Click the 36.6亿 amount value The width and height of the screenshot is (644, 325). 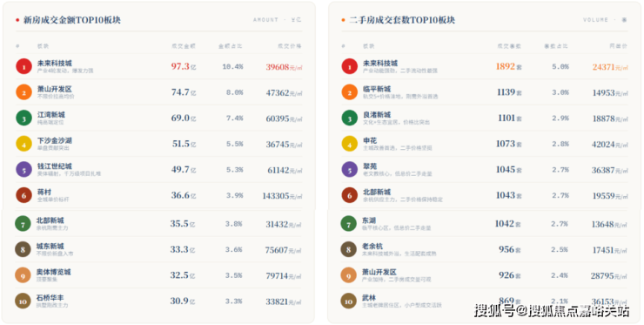click(184, 195)
